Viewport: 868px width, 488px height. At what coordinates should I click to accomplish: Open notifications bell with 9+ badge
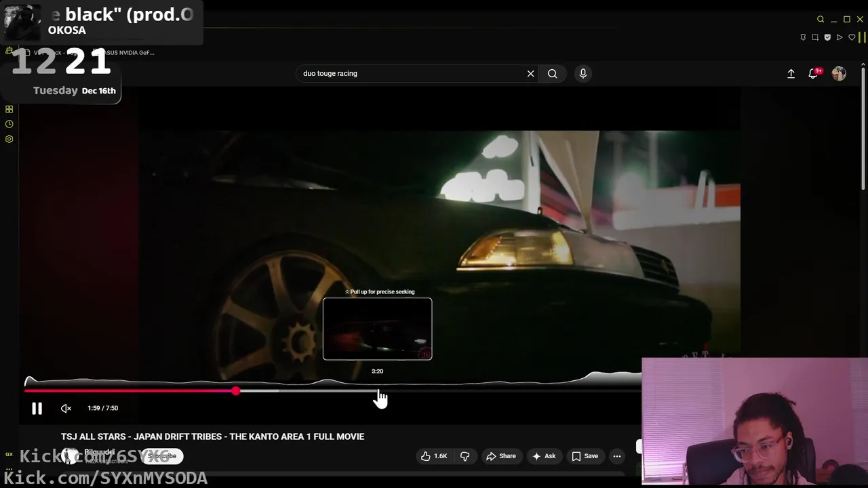[813, 73]
